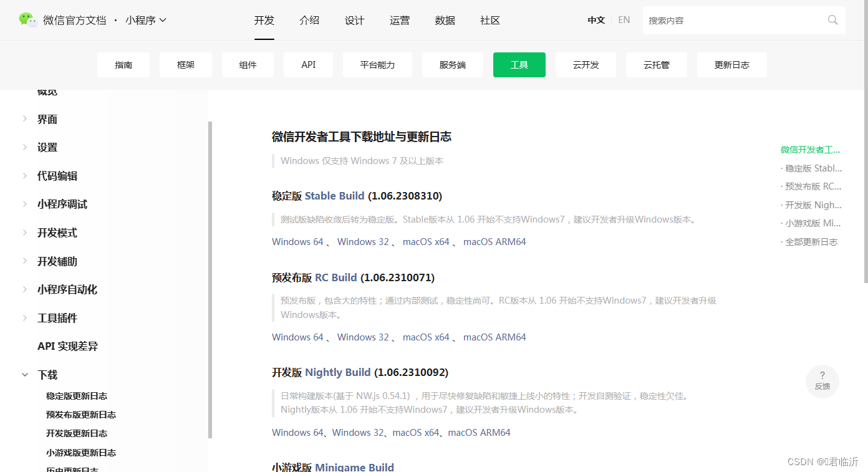
Task: Download Stable Build macOS x64
Action: pyautogui.click(x=426, y=242)
